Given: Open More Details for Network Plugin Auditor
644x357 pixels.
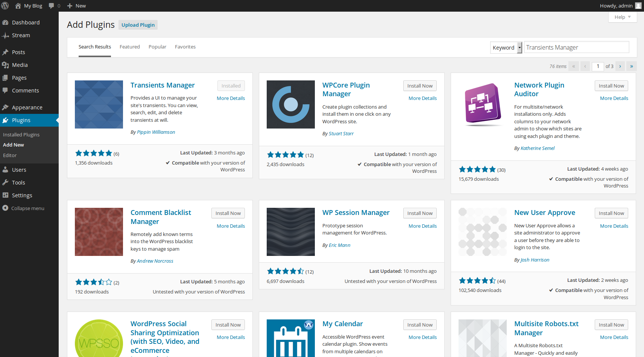Looking at the screenshot, I should 614,98.
